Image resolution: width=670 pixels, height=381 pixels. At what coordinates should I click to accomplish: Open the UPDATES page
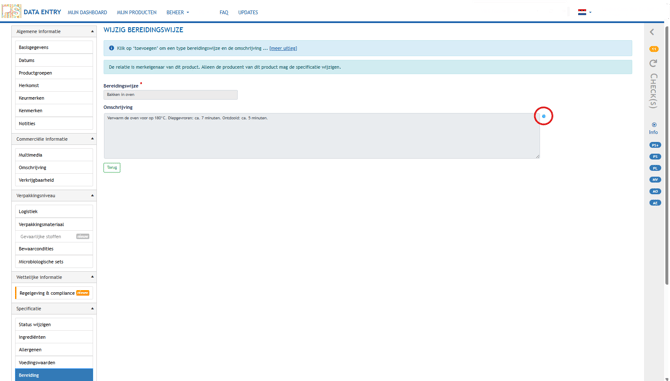248,12
